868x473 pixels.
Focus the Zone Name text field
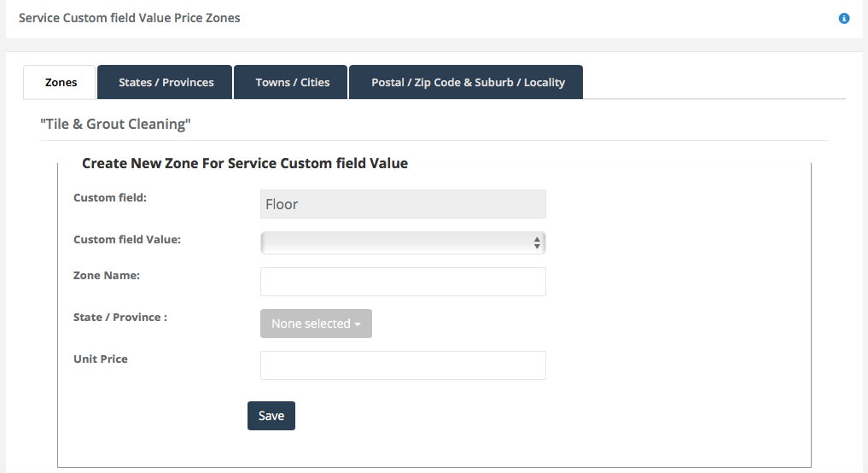(x=403, y=282)
